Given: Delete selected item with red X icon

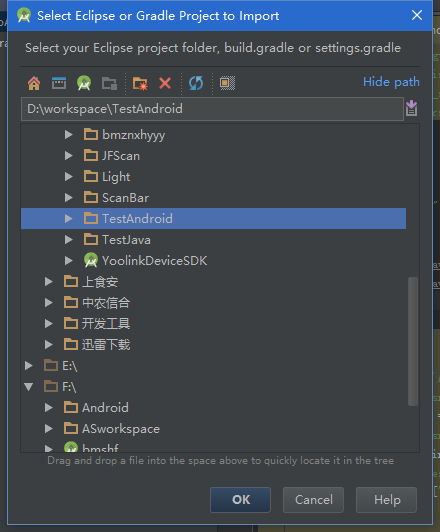Looking at the screenshot, I should click(x=165, y=83).
